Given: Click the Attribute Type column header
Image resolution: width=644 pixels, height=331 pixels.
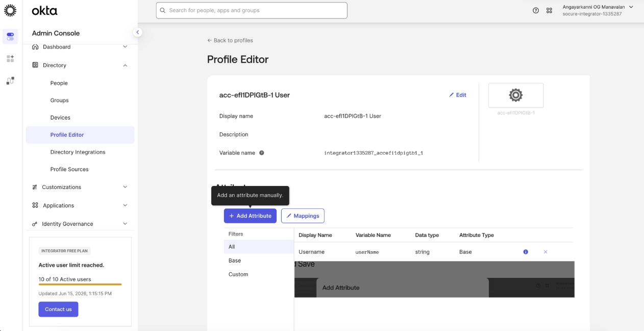Looking at the screenshot, I should coord(477,235).
